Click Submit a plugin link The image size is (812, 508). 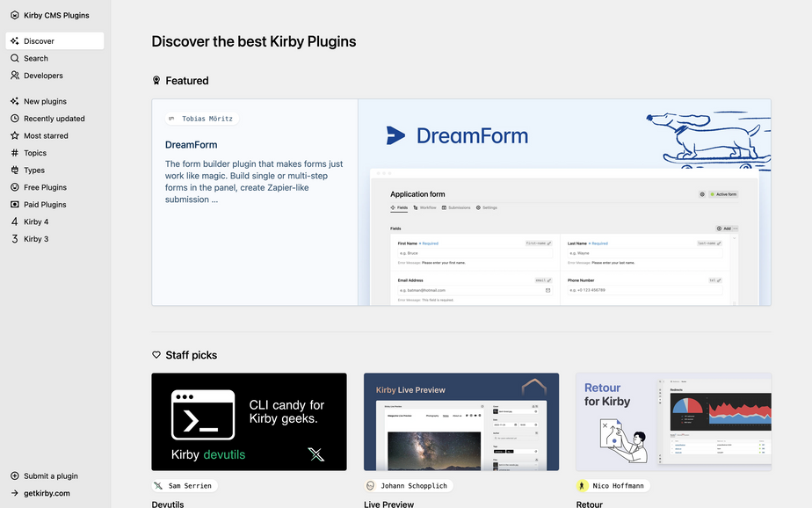tap(50, 476)
